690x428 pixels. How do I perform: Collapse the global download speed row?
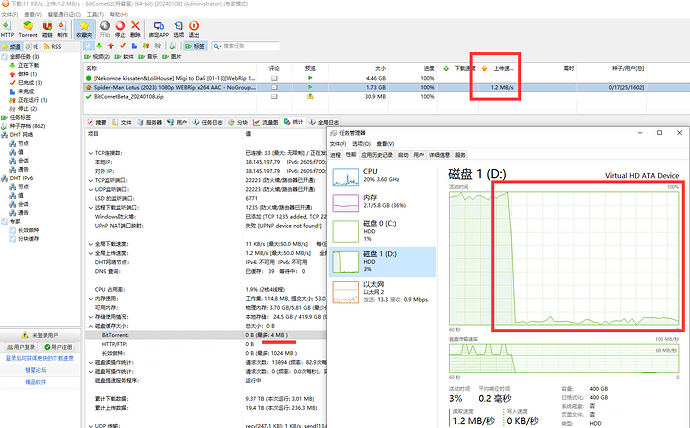(x=91, y=244)
